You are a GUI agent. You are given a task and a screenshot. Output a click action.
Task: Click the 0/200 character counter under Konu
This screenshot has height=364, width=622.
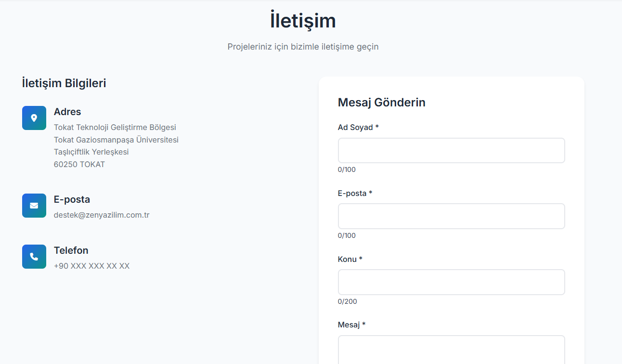click(x=348, y=302)
